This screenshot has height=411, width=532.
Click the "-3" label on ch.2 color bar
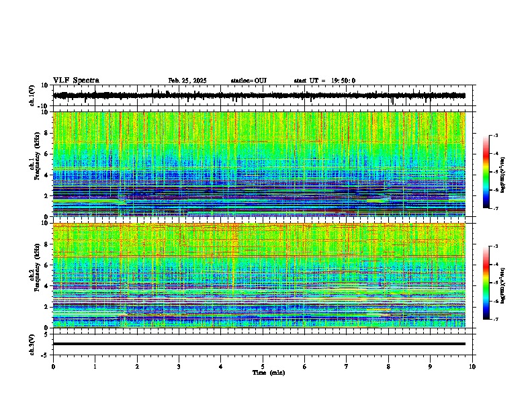click(496, 246)
